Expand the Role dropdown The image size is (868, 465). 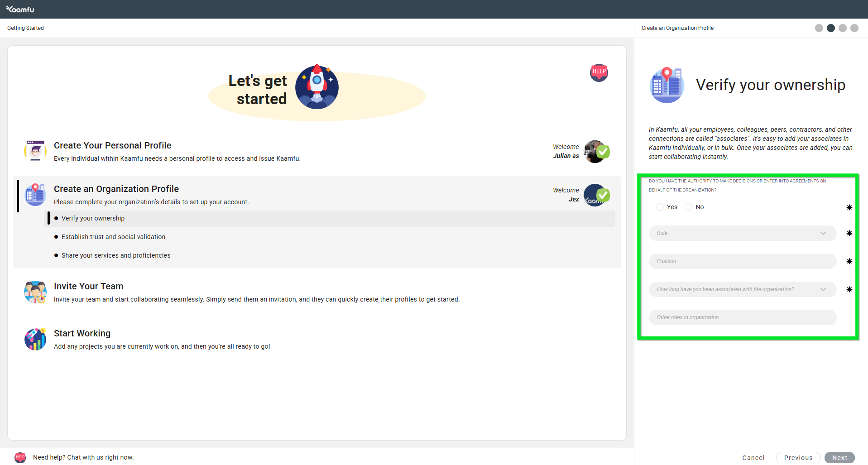(x=742, y=233)
